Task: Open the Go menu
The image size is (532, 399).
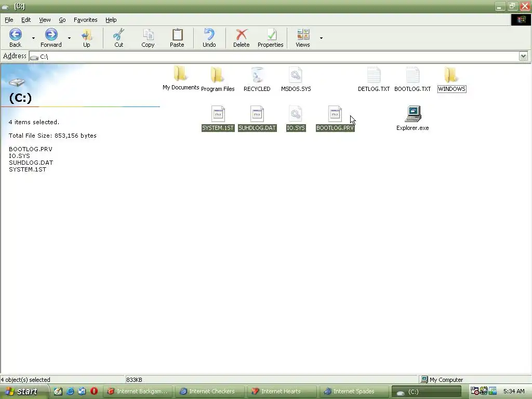Action: [x=62, y=20]
